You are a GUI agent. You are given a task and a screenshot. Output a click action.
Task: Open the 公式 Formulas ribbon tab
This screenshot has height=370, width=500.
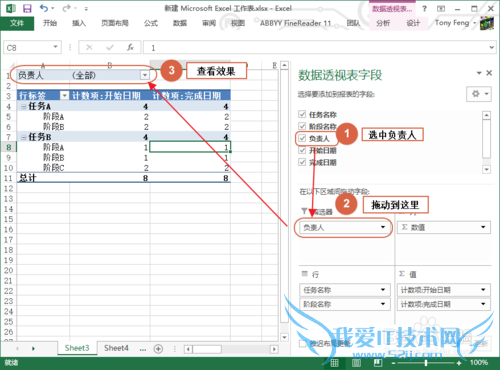coord(151,23)
